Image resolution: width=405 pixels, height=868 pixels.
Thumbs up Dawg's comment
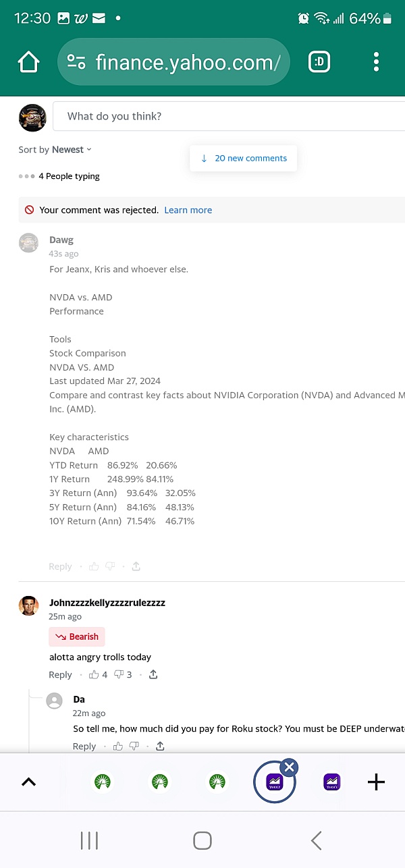(x=94, y=566)
